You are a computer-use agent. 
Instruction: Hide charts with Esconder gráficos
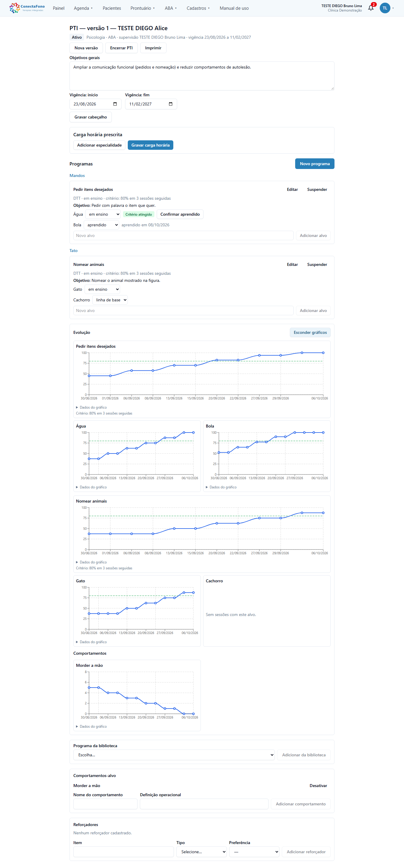tap(310, 333)
